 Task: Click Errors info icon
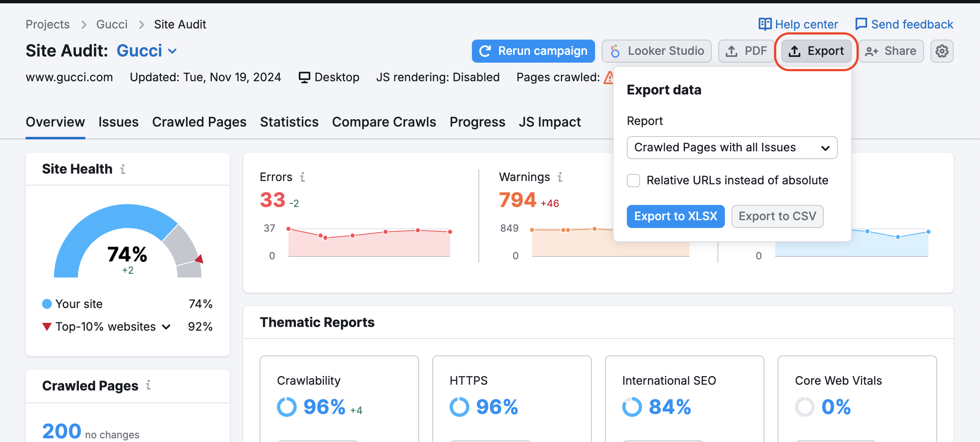click(x=302, y=177)
